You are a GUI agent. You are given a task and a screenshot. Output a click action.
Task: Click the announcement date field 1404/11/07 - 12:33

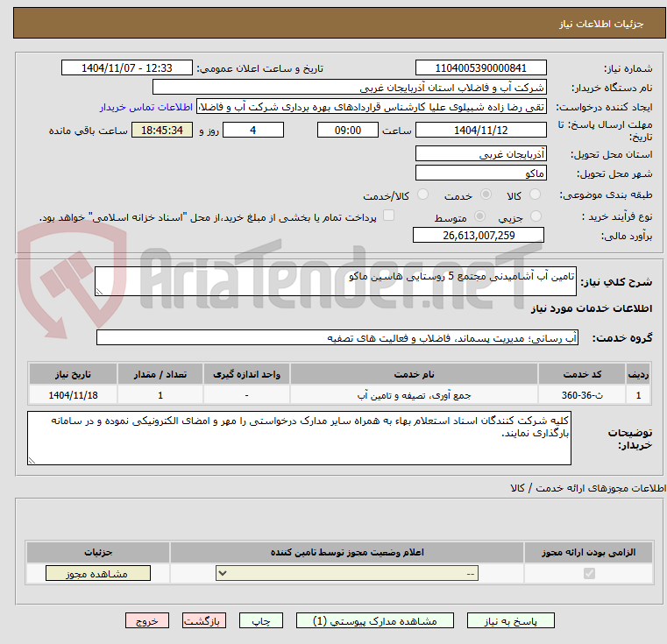(127, 67)
